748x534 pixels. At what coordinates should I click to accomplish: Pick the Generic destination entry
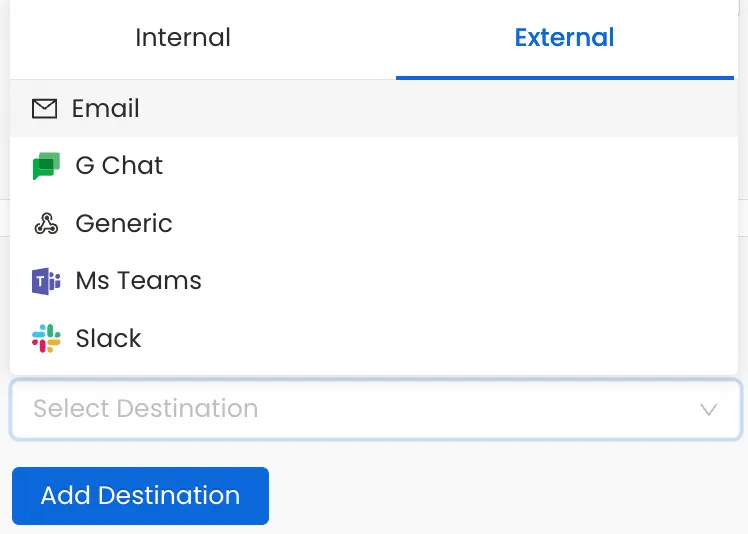point(124,223)
